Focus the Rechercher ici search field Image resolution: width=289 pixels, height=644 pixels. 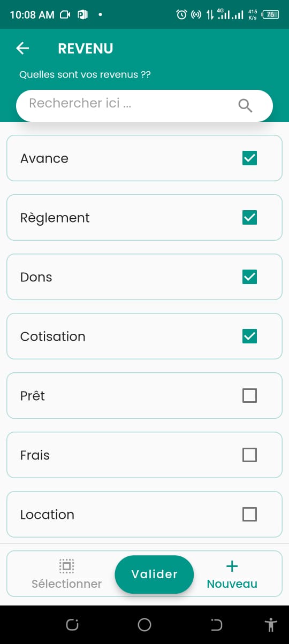[144, 105]
